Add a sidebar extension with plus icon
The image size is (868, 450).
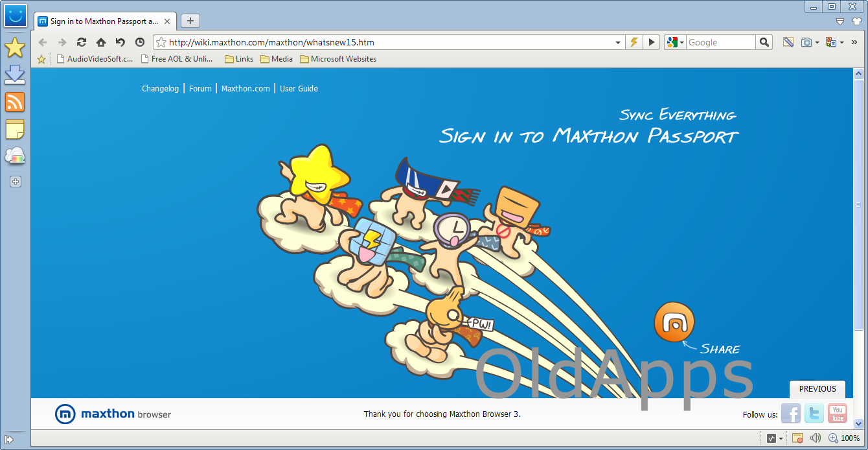pos(16,182)
